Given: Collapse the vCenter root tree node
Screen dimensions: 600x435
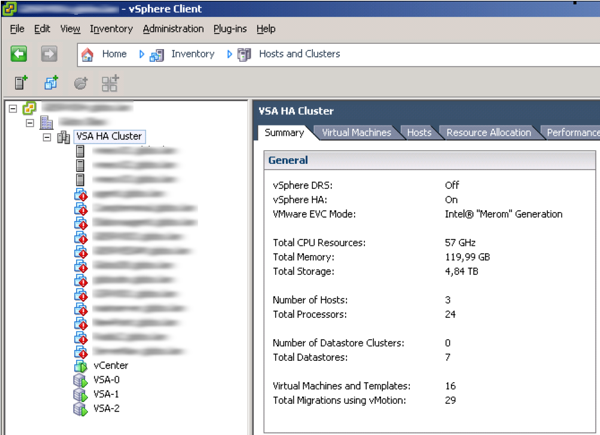Looking at the screenshot, I should tap(13, 109).
